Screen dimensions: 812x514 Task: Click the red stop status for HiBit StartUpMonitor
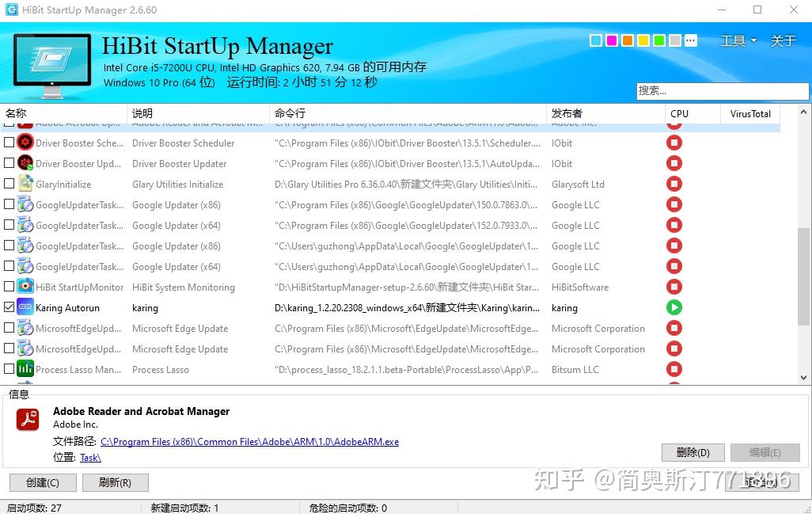point(674,287)
